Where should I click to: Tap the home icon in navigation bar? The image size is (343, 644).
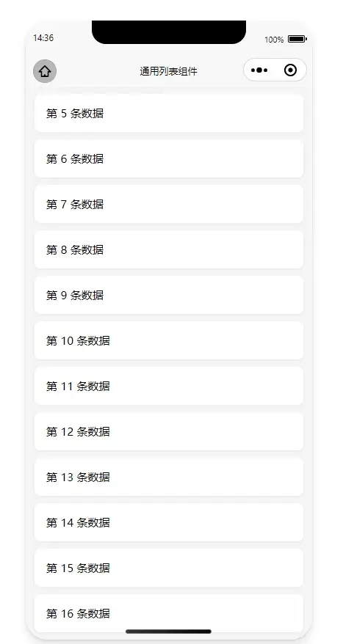(x=45, y=71)
